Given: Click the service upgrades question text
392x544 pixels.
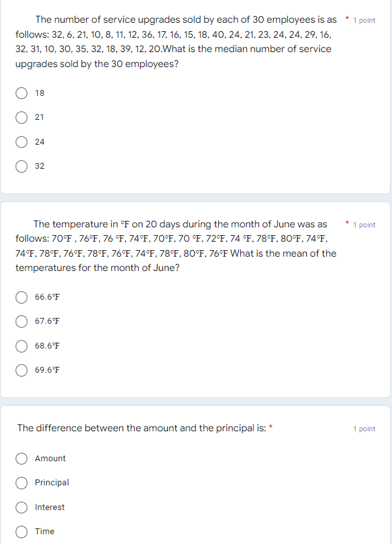Looking at the screenshot, I should (x=176, y=41).
